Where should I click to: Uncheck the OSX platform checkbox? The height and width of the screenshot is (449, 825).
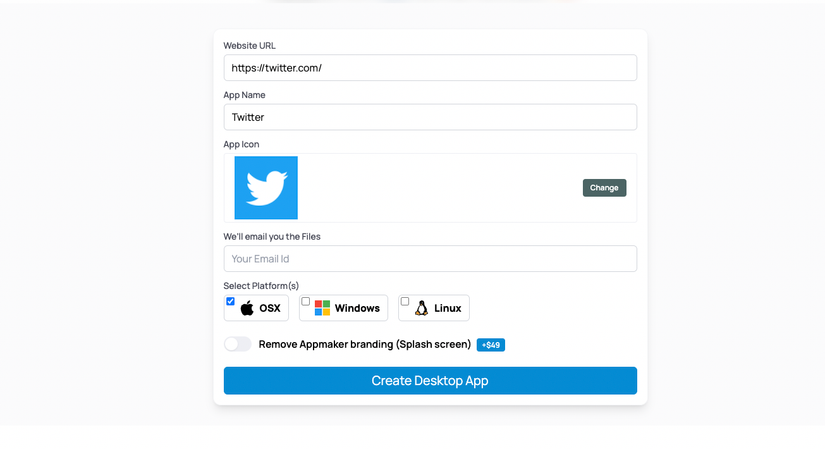(230, 301)
